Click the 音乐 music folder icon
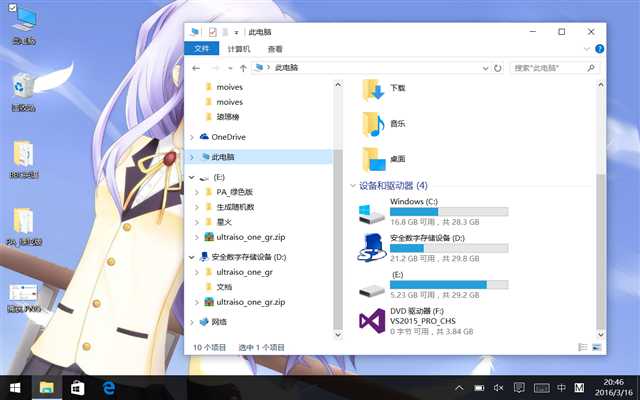Viewport: 640px width, 400px height. tap(373, 124)
